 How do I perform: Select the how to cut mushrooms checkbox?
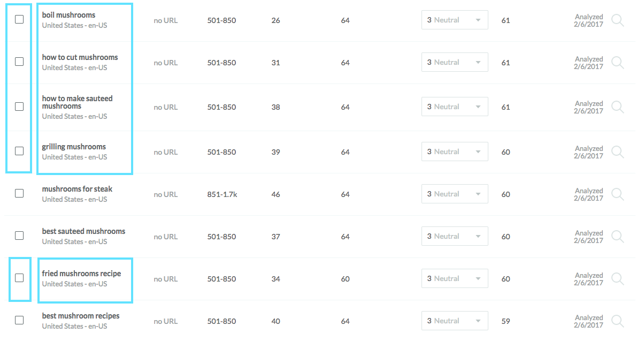click(x=19, y=62)
